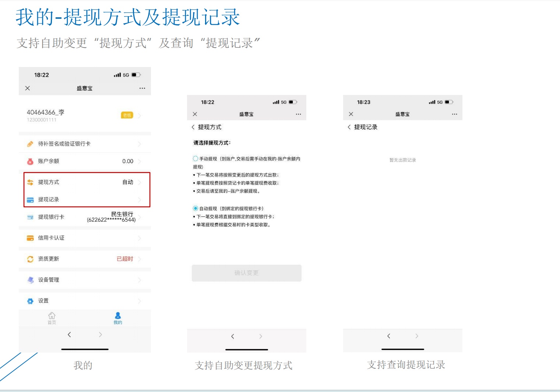Switch to the 我的 tab
This screenshot has height=392, width=560.
click(x=118, y=318)
